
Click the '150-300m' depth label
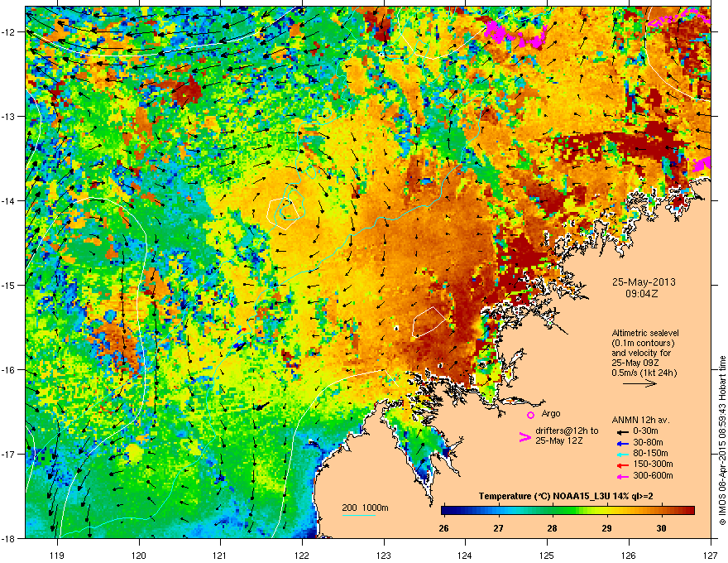(x=653, y=464)
